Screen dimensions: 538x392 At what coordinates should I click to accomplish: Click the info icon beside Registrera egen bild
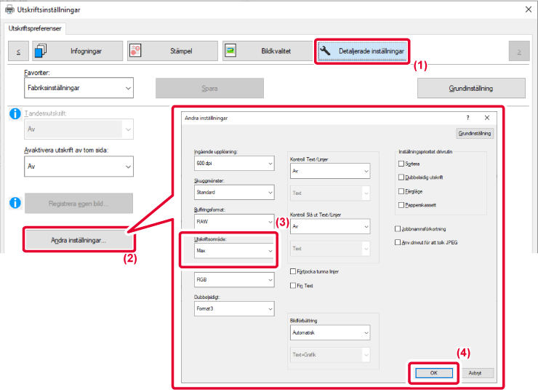tap(14, 202)
